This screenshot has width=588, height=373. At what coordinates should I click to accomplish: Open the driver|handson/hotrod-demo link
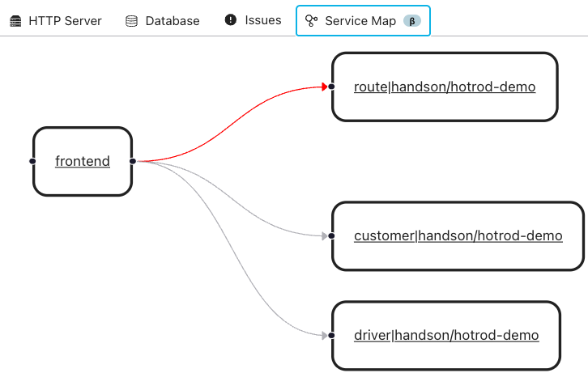446,335
